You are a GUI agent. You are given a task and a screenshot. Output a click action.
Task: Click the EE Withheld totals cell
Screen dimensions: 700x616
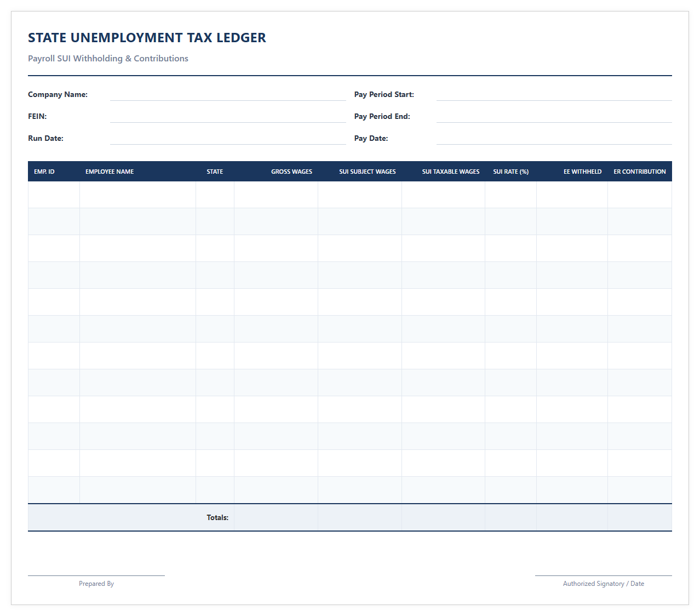[572, 517]
